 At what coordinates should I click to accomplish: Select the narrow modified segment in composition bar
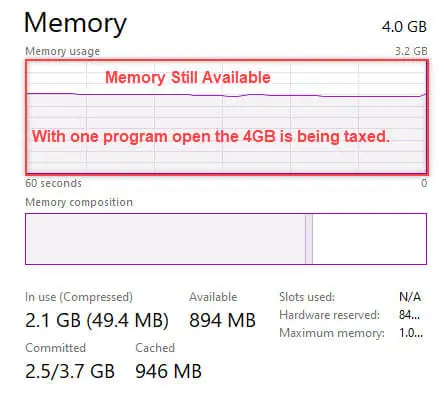pyautogui.click(x=309, y=239)
